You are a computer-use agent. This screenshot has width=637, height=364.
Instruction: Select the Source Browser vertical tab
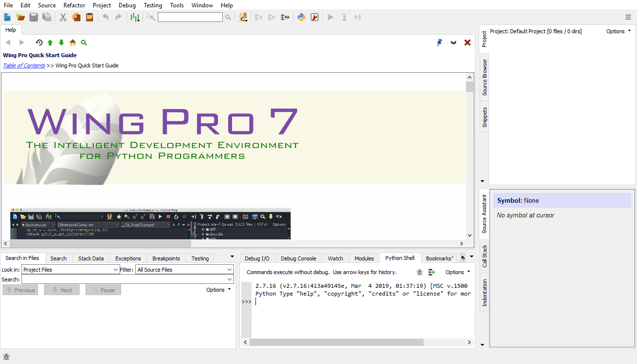pyautogui.click(x=485, y=77)
